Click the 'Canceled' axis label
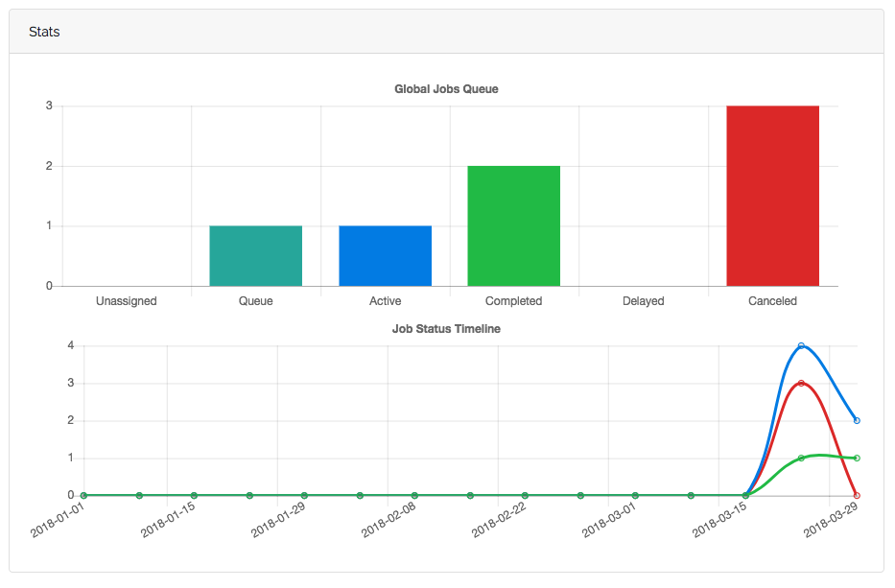895x588 pixels. (773, 301)
